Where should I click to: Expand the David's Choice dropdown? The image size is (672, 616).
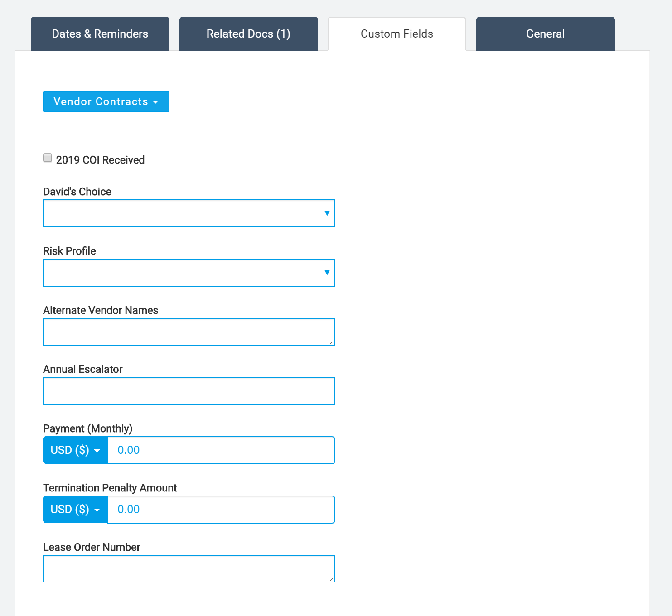point(189,213)
